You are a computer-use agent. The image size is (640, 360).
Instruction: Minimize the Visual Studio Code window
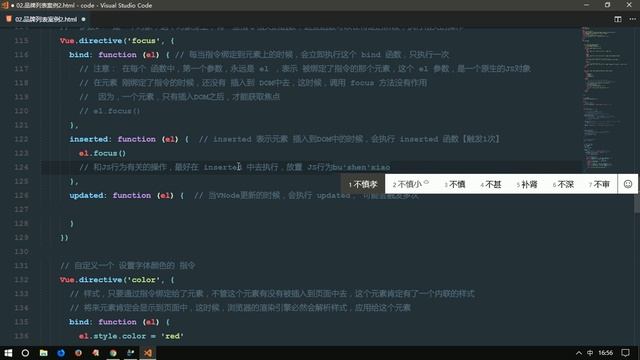point(587,5)
